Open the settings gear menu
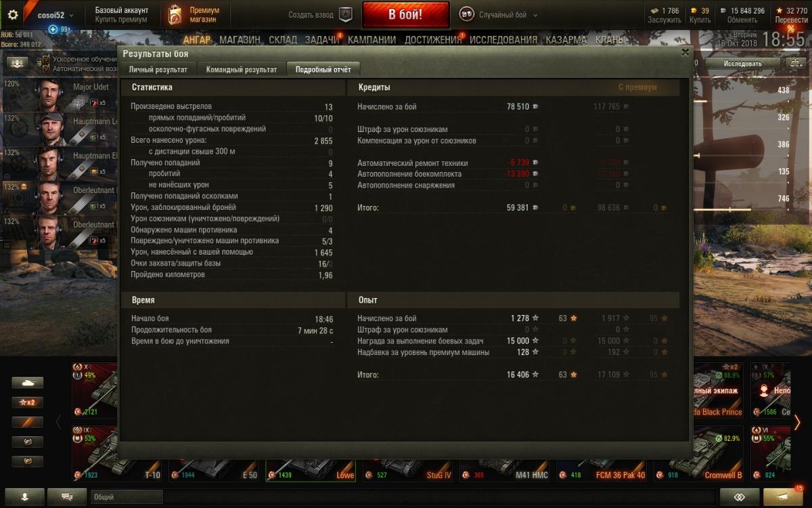 12,14
